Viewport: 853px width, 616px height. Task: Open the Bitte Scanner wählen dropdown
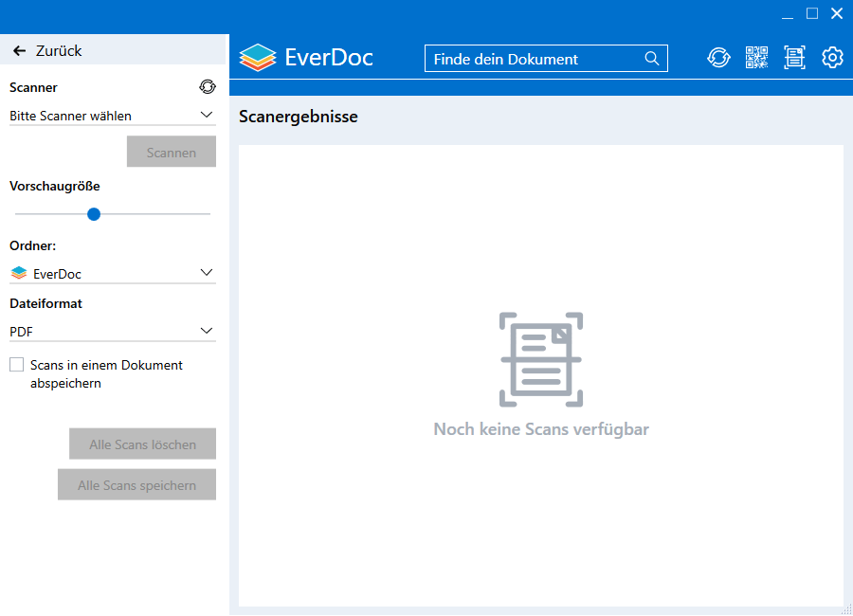112,116
